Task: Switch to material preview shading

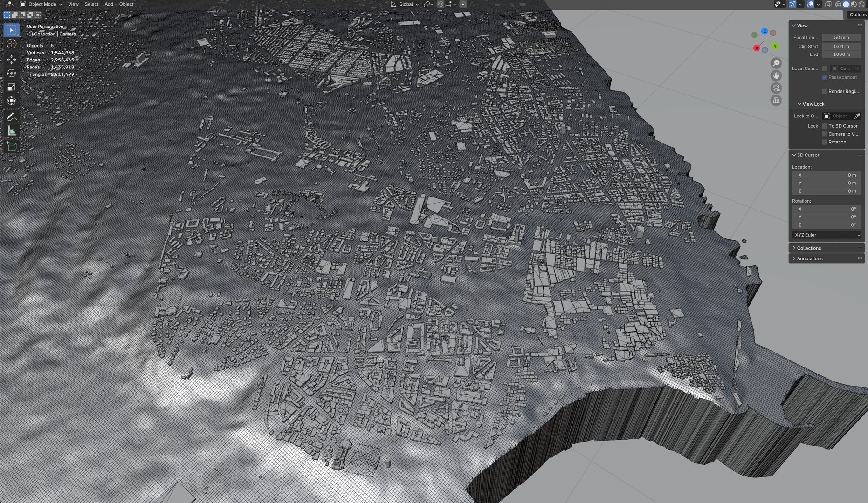Action: pyautogui.click(x=854, y=4)
